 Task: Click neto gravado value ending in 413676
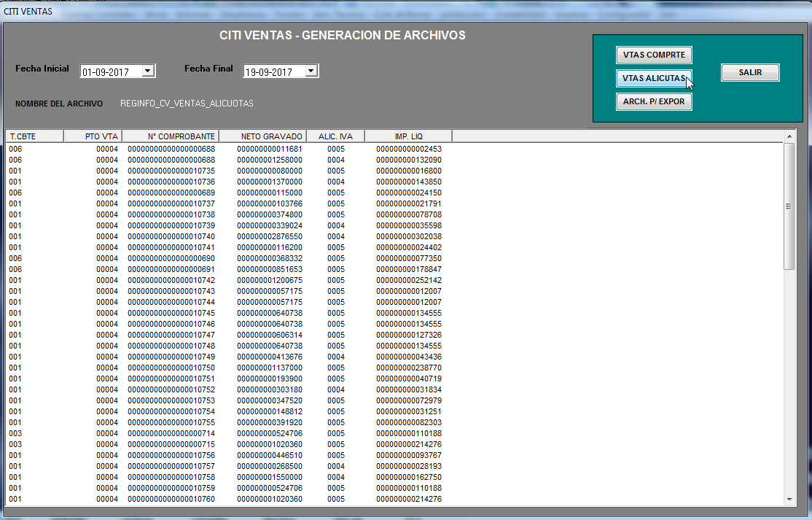click(x=270, y=357)
